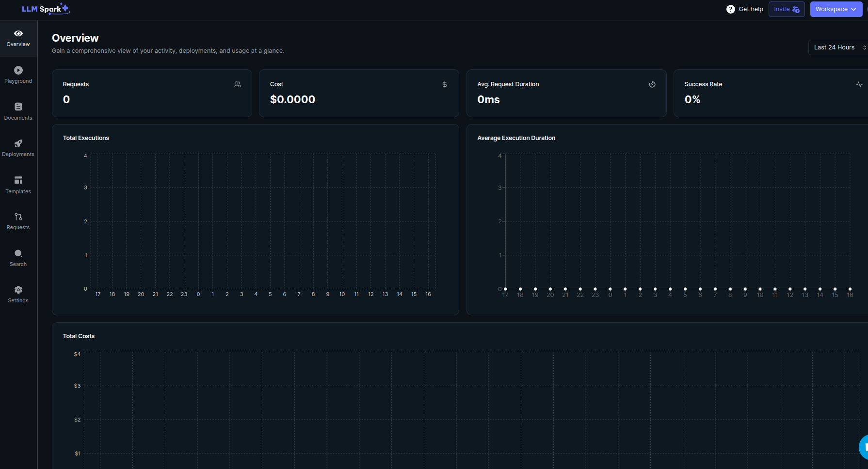This screenshot has width=868, height=469.
Task: Select the Overview tab in the sidebar
Action: click(18, 38)
